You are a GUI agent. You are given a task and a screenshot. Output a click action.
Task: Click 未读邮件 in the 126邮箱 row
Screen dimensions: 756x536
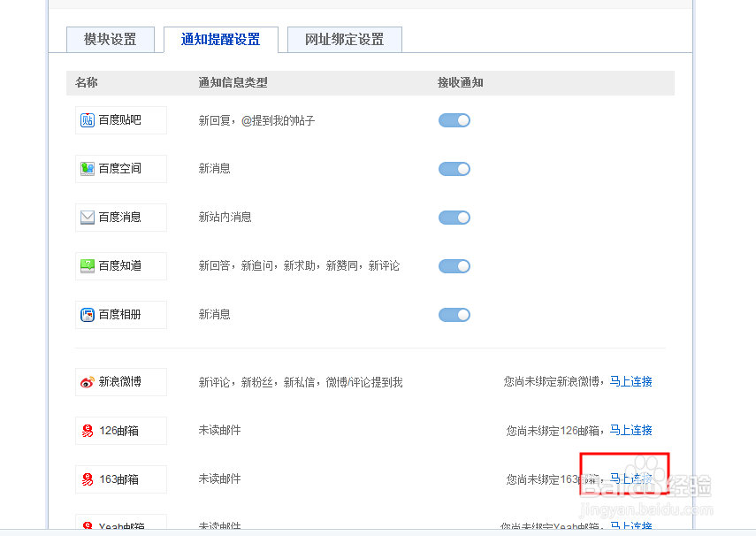pos(219,431)
